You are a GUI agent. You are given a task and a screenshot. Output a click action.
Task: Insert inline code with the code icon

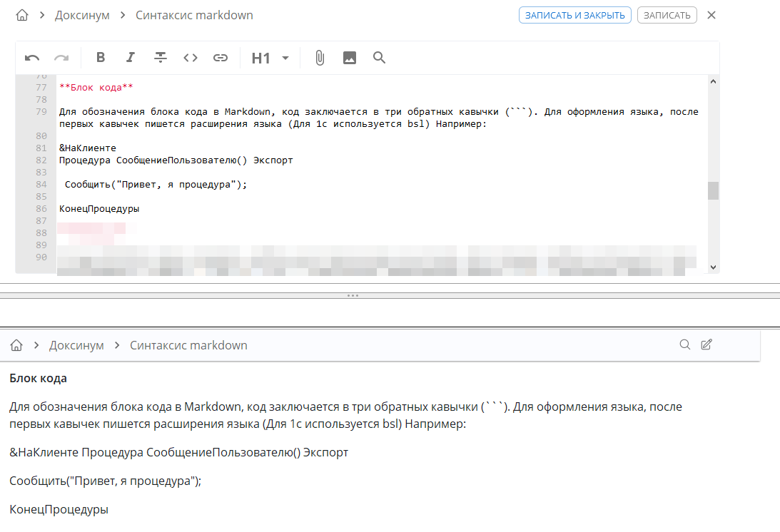(x=191, y=58)
